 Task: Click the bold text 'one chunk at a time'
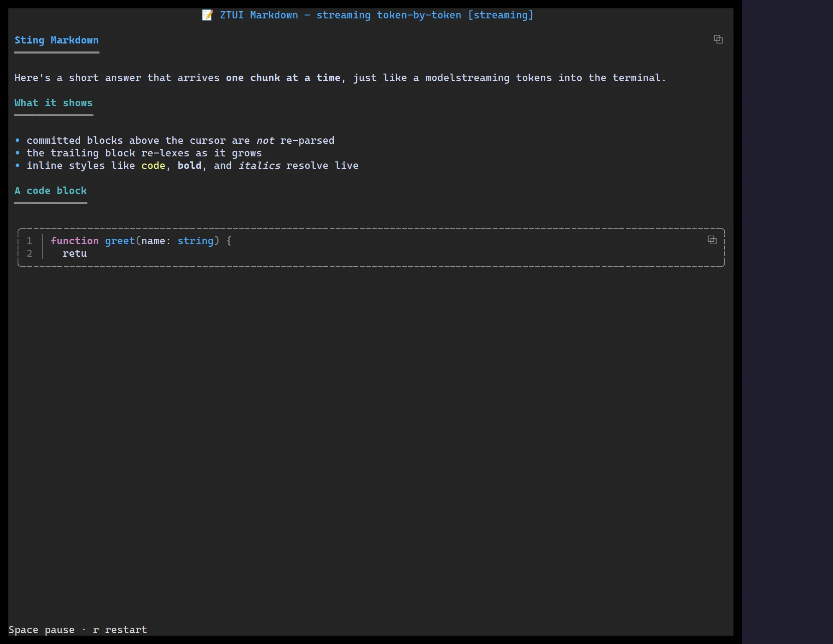point(283,78)
